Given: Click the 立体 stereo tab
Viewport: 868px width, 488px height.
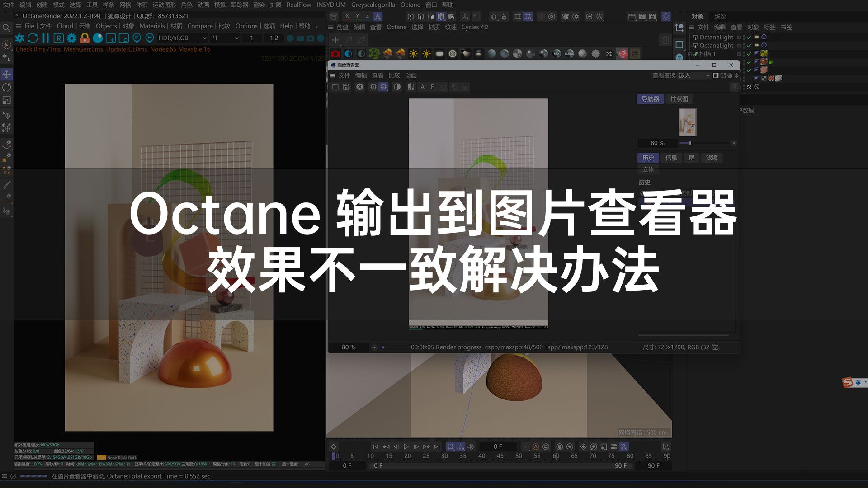Looking at the screenshot, I should 648,169.
